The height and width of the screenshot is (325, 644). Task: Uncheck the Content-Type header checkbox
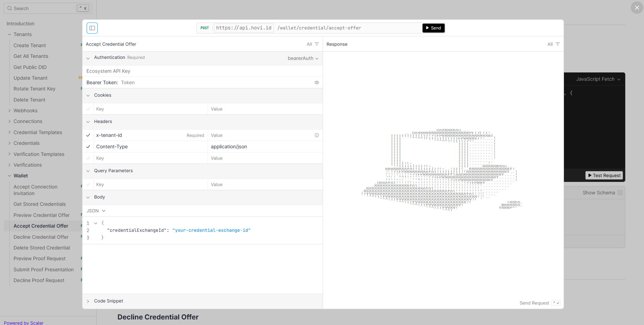88,147
